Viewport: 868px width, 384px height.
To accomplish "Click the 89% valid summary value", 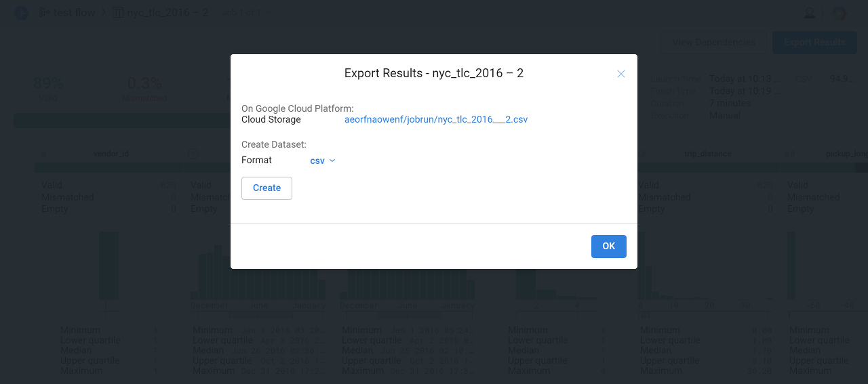I will tap(48, 83).
